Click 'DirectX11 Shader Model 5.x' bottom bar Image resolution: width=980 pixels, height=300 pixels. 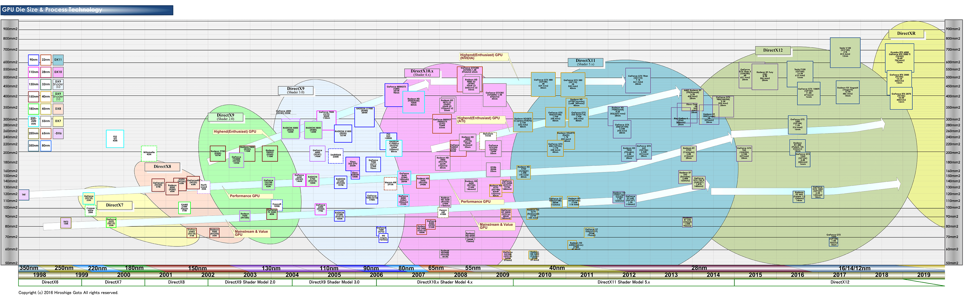click(x=624, y=282)
